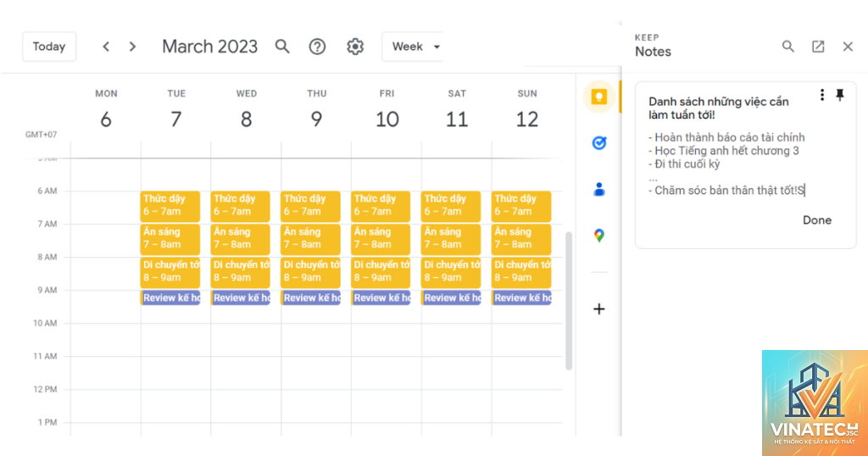Image resolution: width=868 pixels, height=456 pixels.
Task: Open the Support help question mark icon
Action: click(317, 47)
